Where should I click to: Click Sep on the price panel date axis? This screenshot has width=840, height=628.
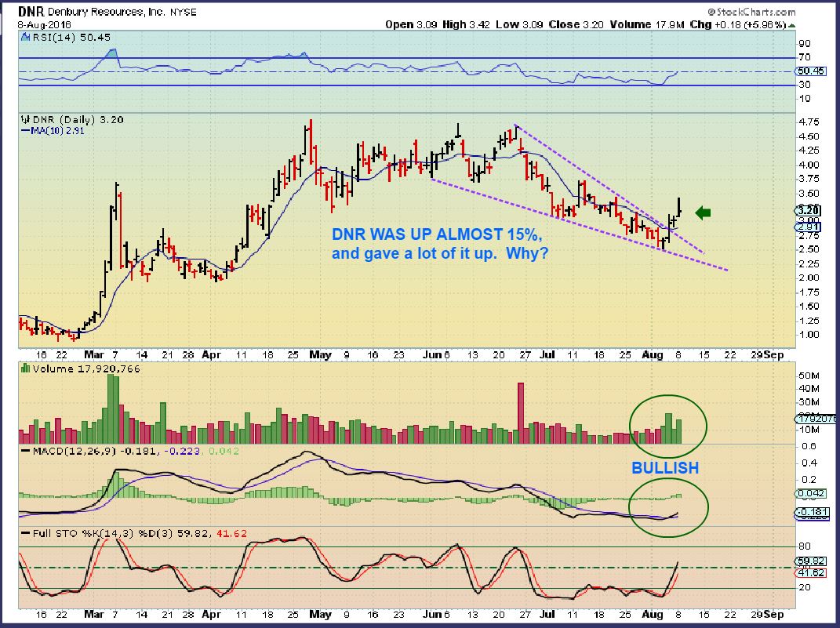point(773,354)
